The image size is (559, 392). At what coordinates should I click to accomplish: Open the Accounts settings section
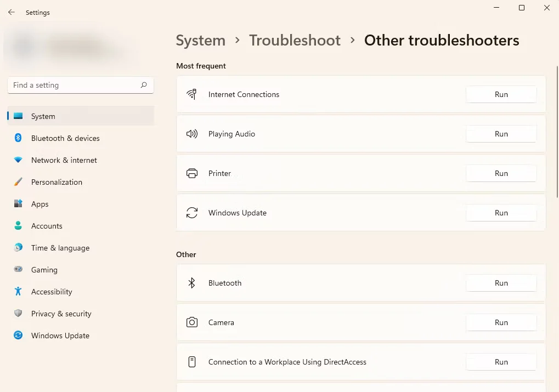coord(47,226)
